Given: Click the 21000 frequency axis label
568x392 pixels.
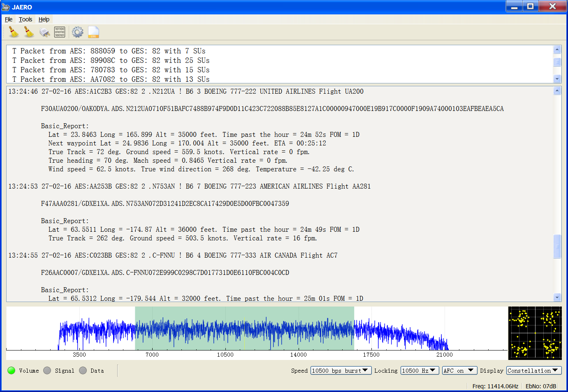Looking at the screenshot, I should pyautogui.click(x=444, y=355).
